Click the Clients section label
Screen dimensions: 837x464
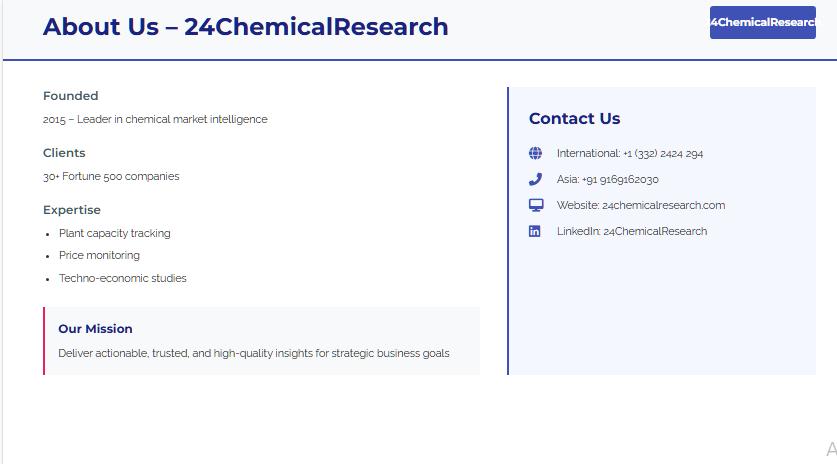[64, 153]
